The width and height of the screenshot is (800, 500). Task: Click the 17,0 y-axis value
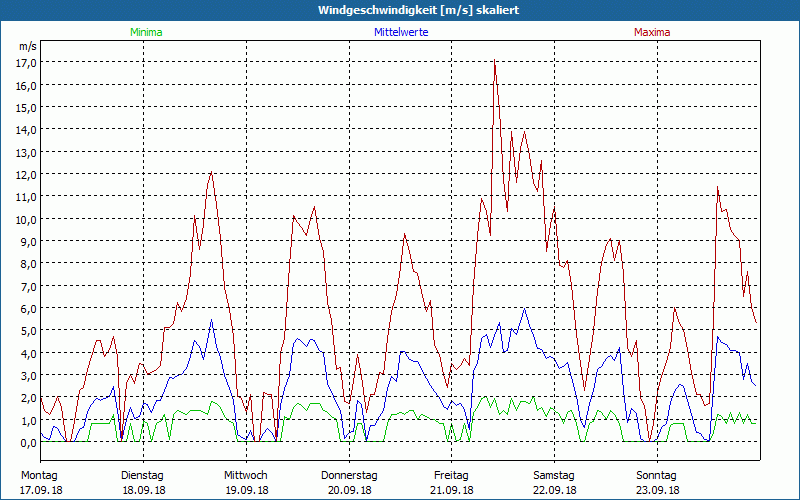pyautogui.click(x=26, y=63)
